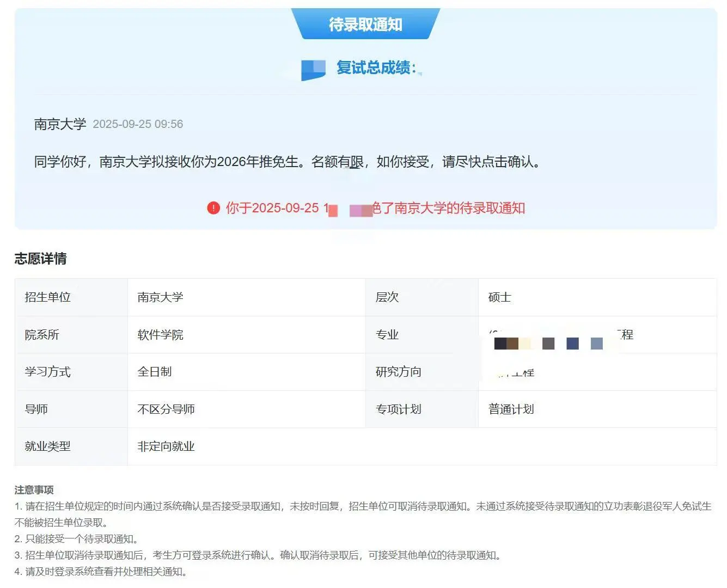Click the 南京大学 school name label
Screen dimensions: 727x588
click(60, 124)
